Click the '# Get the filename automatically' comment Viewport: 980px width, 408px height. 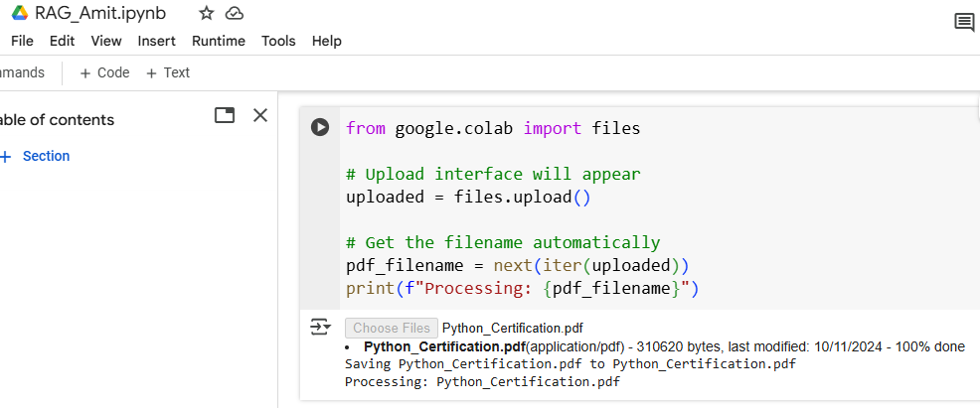point(503,242)
